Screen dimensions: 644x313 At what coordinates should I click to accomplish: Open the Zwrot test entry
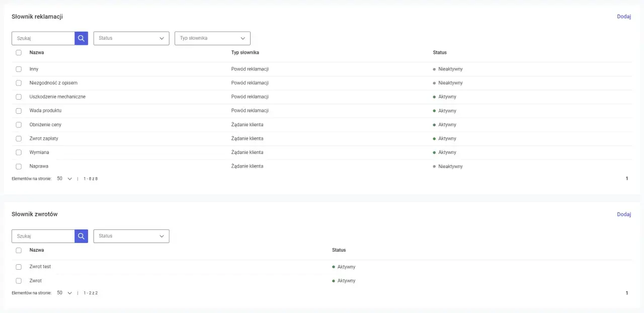click(40, 267)
